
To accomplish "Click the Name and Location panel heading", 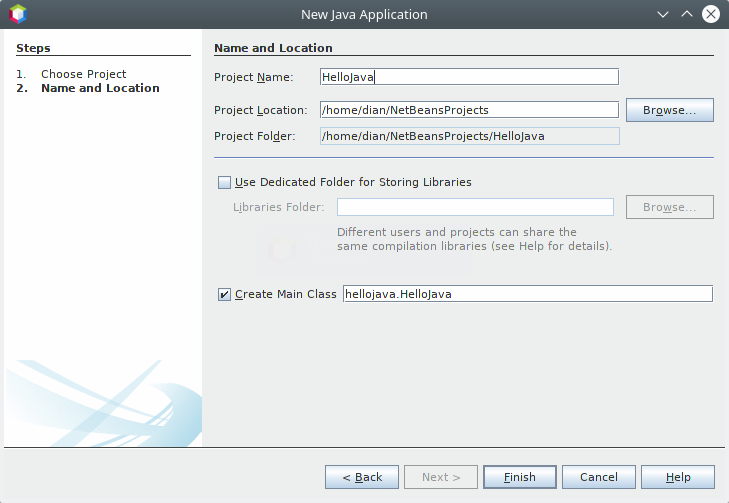I will 273,48.
